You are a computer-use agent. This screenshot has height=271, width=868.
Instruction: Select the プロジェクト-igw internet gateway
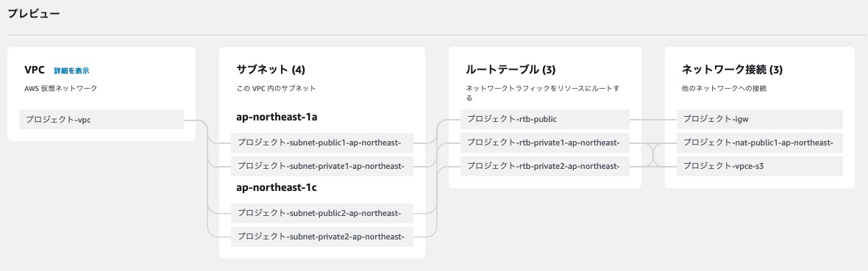coord(759,120)
